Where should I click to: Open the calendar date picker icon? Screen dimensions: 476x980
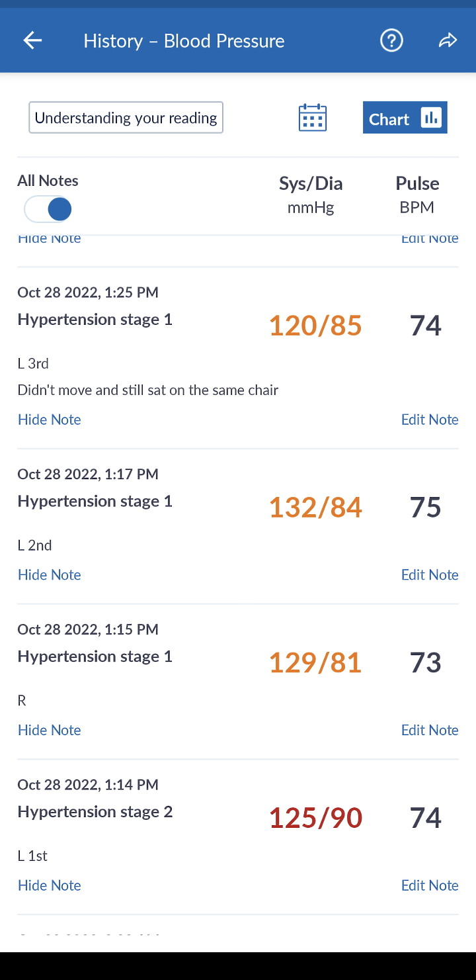pyautogui.click(x=313, y=118)
